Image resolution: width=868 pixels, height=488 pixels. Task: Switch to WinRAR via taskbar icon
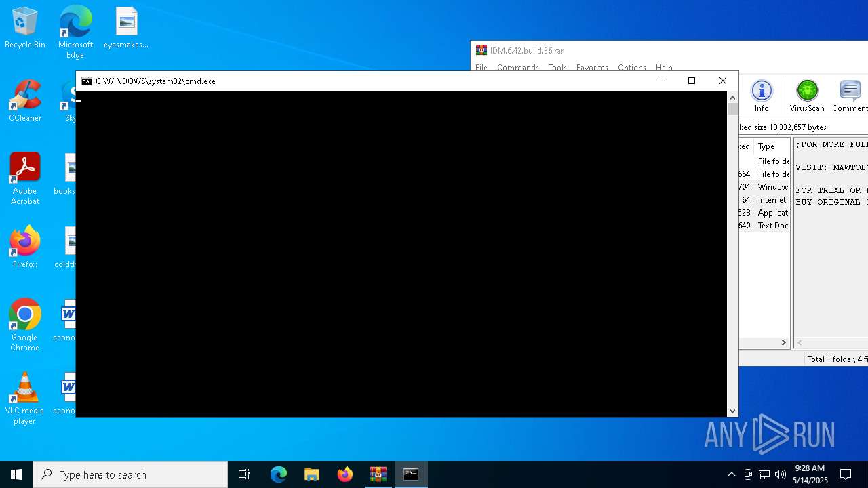(x=378, y=474)
